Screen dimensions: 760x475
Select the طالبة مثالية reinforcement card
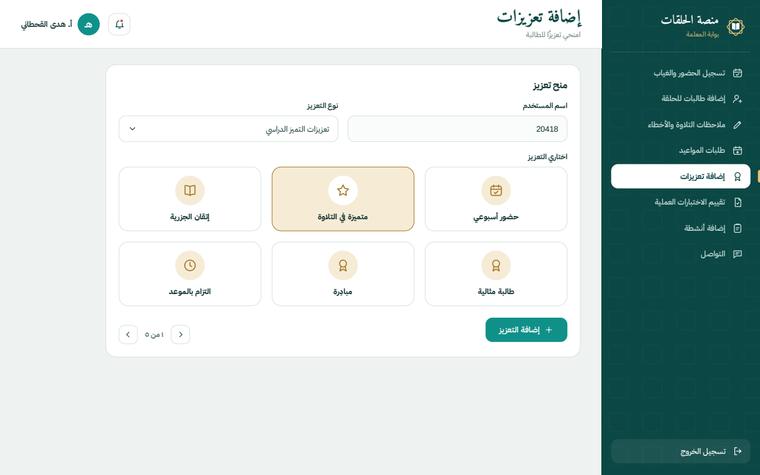[x=496, y=274]
